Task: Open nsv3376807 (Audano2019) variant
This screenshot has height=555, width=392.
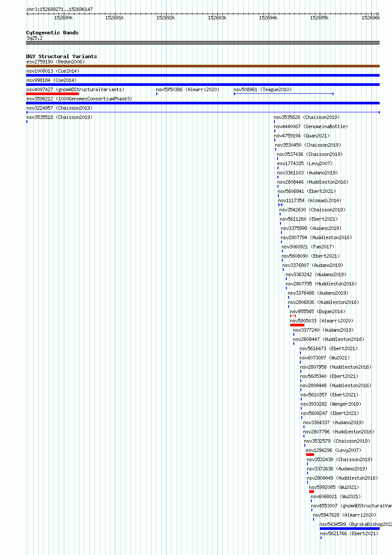Action: click(x=313, y=265)
